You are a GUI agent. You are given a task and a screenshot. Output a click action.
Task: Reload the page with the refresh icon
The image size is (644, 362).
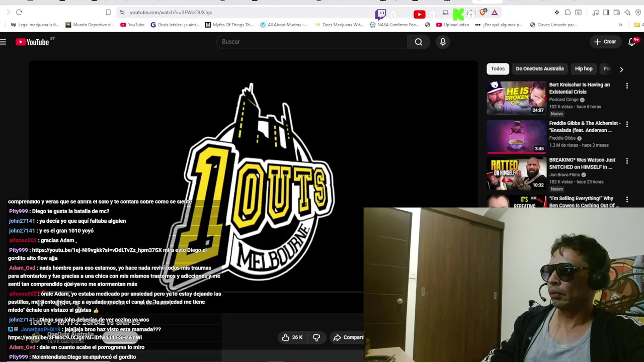(19, 12)
